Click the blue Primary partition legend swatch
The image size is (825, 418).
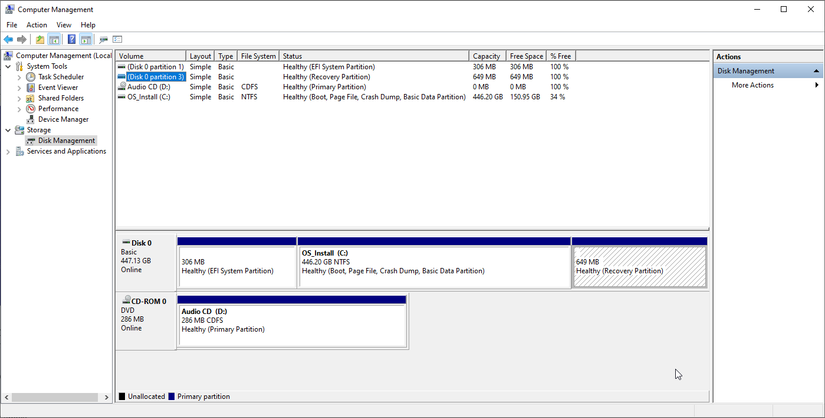click(x=172, y=396)
